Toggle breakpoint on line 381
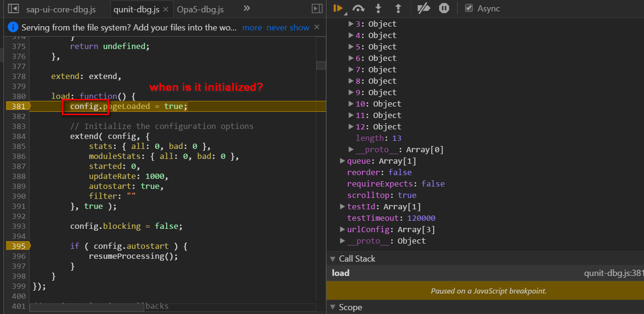This screenshot has height=314, width=644. click(x=18, y=106)
